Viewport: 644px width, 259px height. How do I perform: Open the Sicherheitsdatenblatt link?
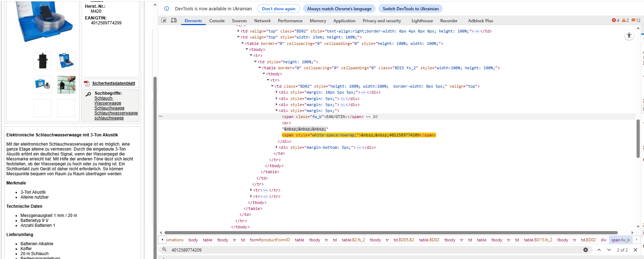(114, 83)
